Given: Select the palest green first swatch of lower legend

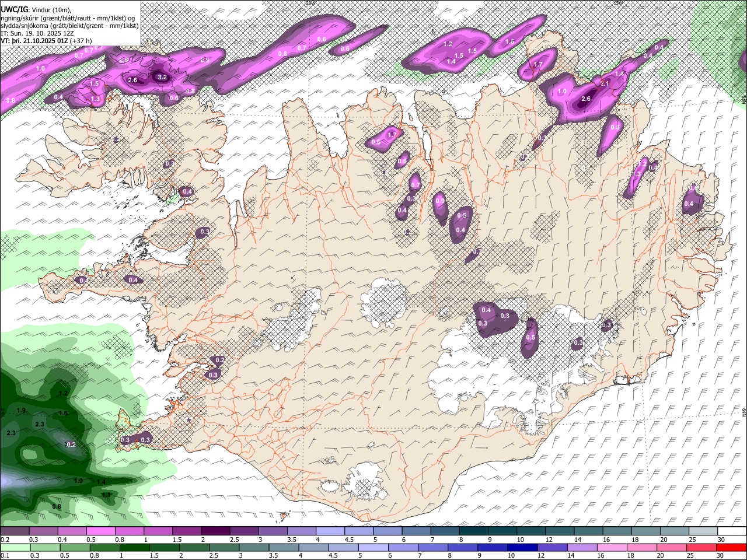Looking at the screenshot, I should pos(15,547).
